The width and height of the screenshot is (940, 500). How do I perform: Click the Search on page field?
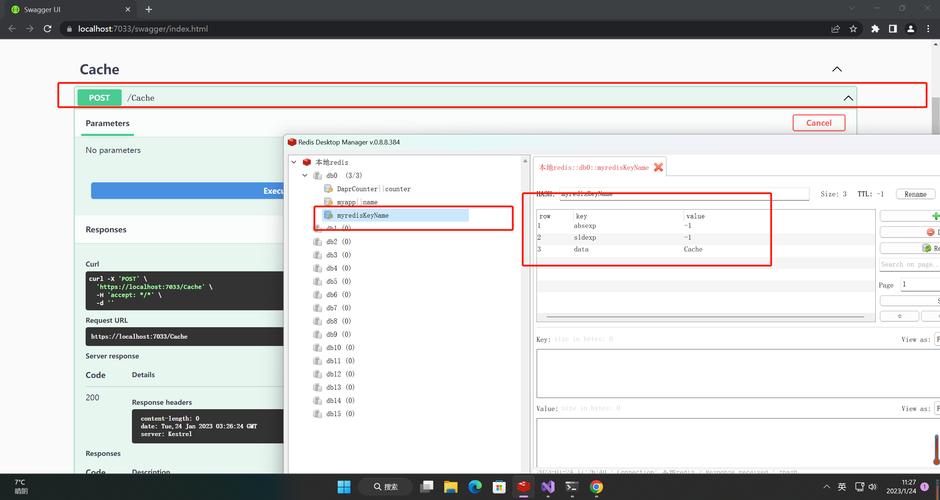(x=909, y=264)
